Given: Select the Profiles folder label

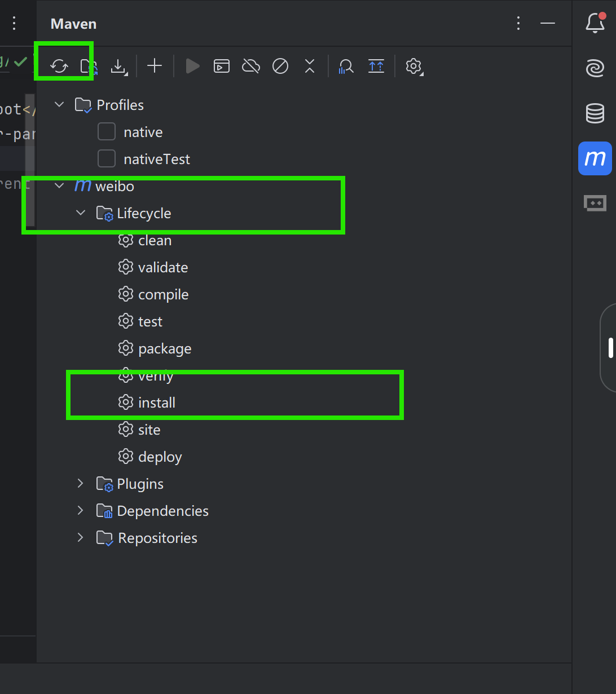Looking at the screenshot, I should click(x=120, y=105).
